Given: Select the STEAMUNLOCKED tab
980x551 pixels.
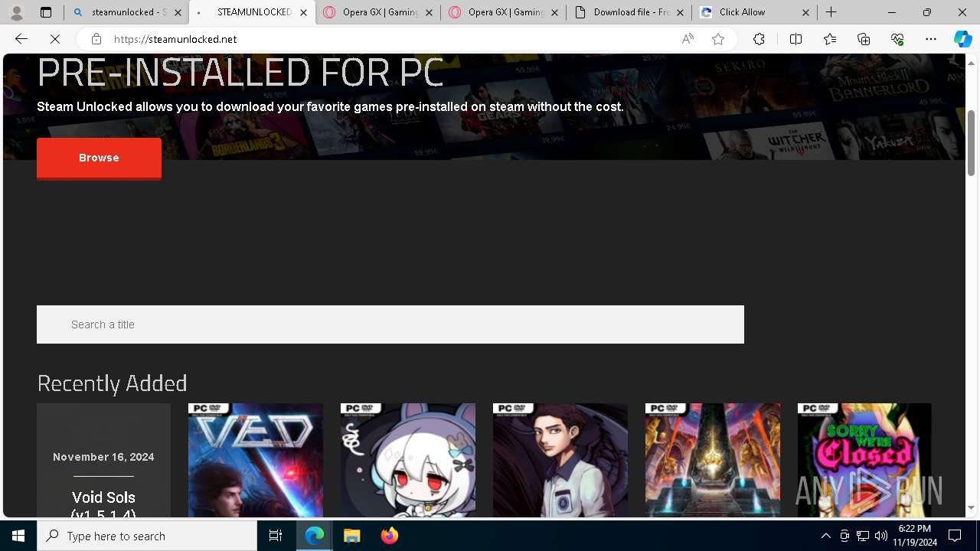Looking at the screenshot, I should pyautogui.click(x=251, y=12).
